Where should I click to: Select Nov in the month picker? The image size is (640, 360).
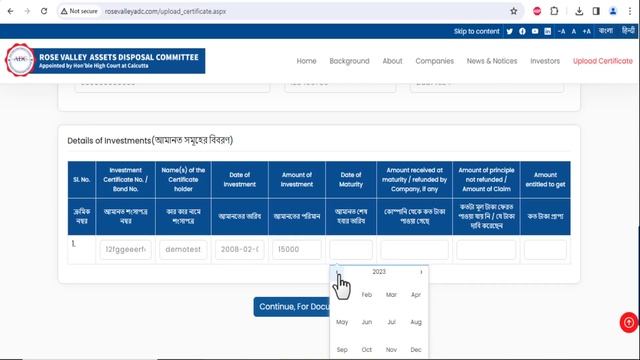click(391, 349)
